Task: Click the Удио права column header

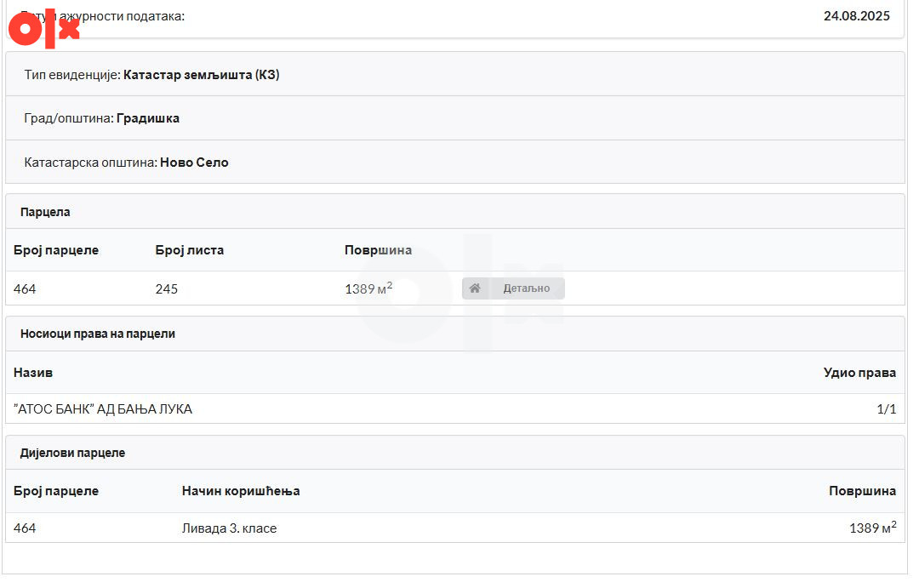Action: 859,373
